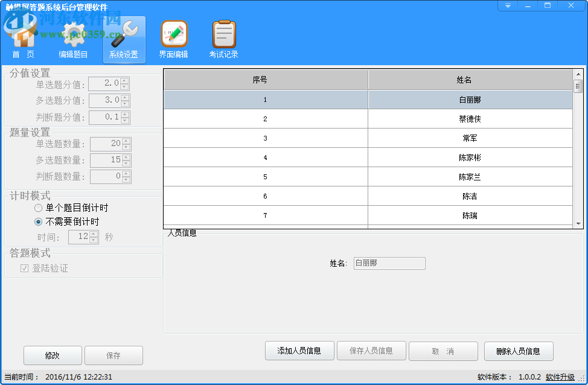The height and width of the screenshot is (385, 588).
Task: Click the 姓名 input showing 白丽娜
Action: pyautogui.click(x=389, y=263)
